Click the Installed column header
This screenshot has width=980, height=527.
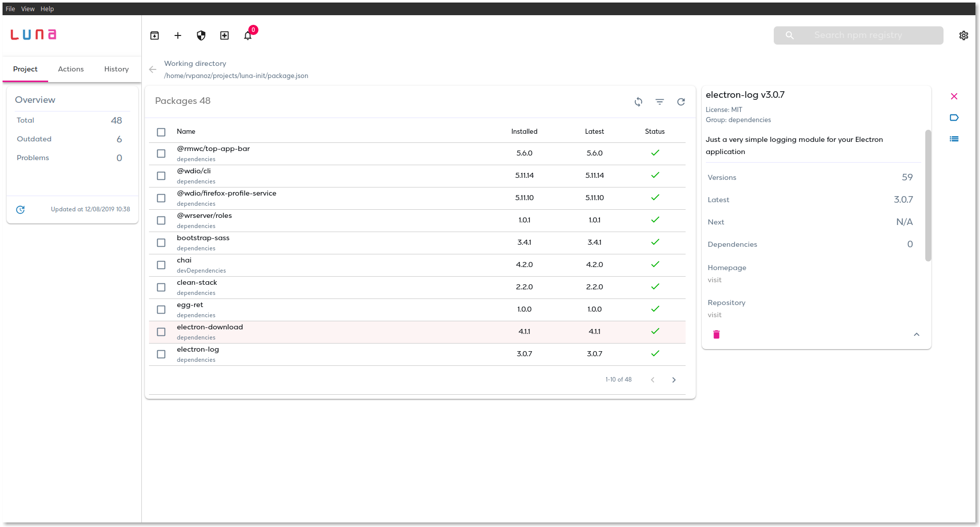tap(524, 132)
